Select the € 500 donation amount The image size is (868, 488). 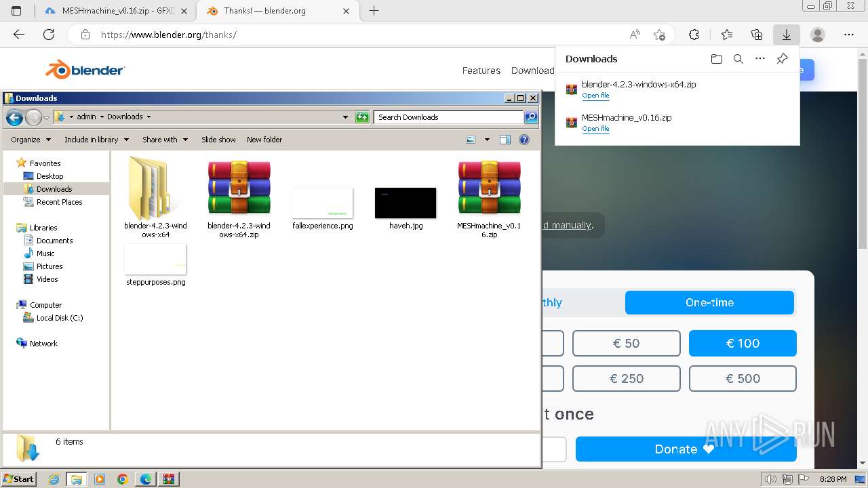743,379
